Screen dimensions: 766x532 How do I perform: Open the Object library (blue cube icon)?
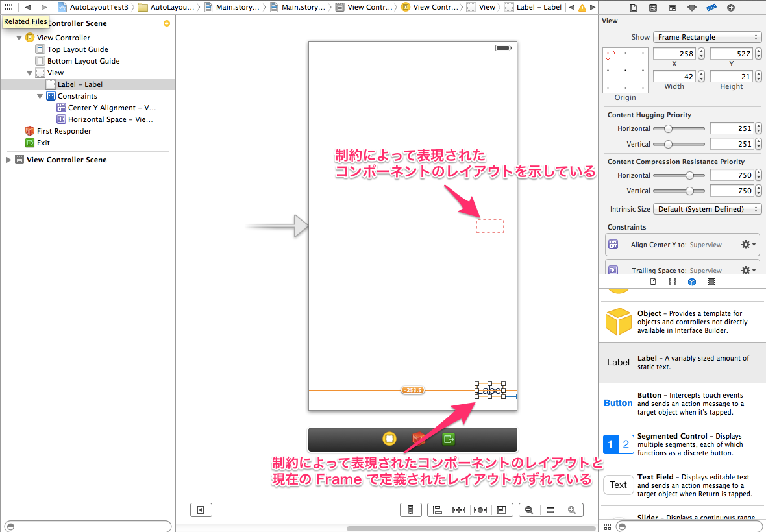691,282
